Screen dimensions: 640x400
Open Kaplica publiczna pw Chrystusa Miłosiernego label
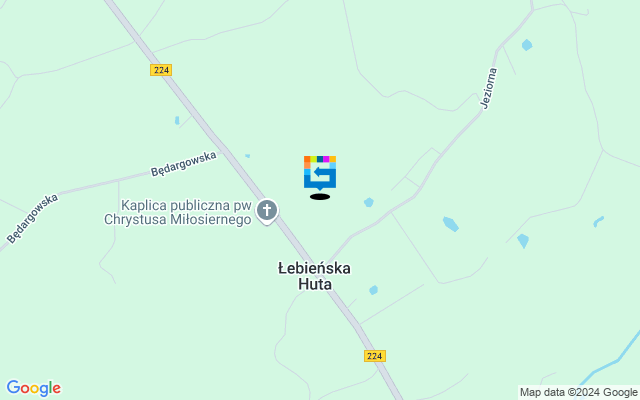[x=178, y=212]
